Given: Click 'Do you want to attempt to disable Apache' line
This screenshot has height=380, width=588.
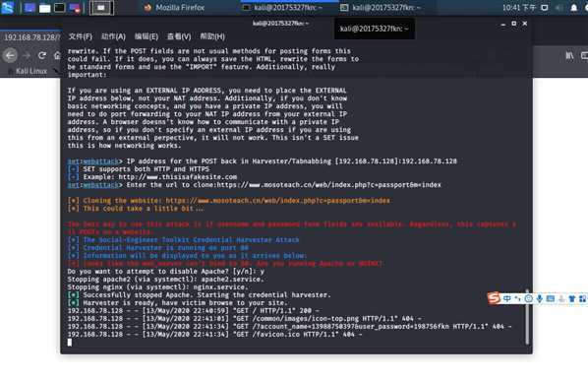Looking at the screenshot, I should [x=166, y=271].
